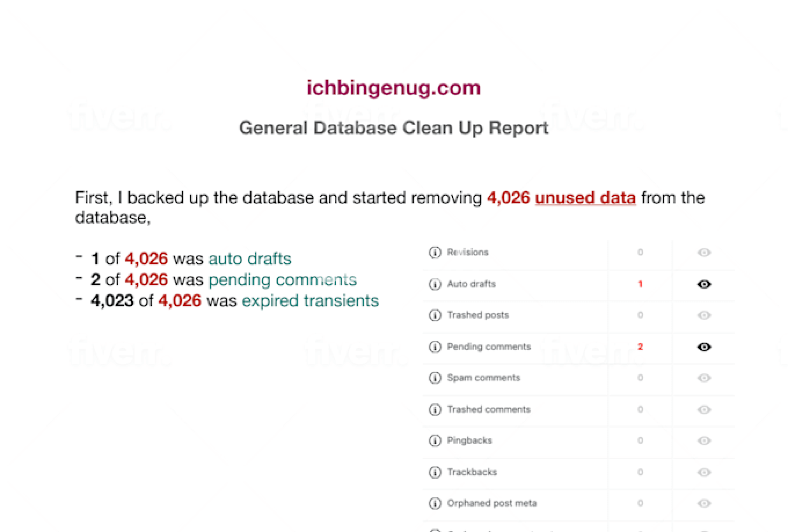Click the ichbingenug.com site title
Image resolution: width=788 pixels, height=532 pixels.
coord(394,88)
